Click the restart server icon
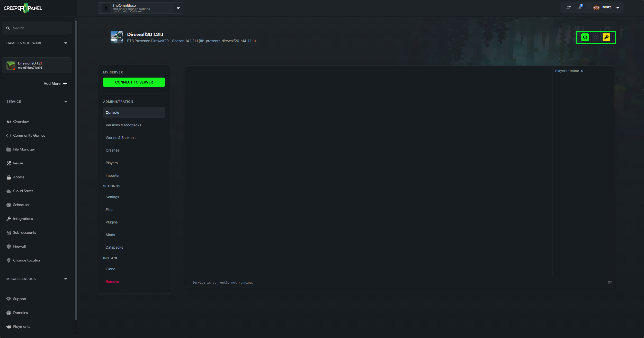Image resolution: width=644 pixels, height=338 pixels. tap(595, 37)
